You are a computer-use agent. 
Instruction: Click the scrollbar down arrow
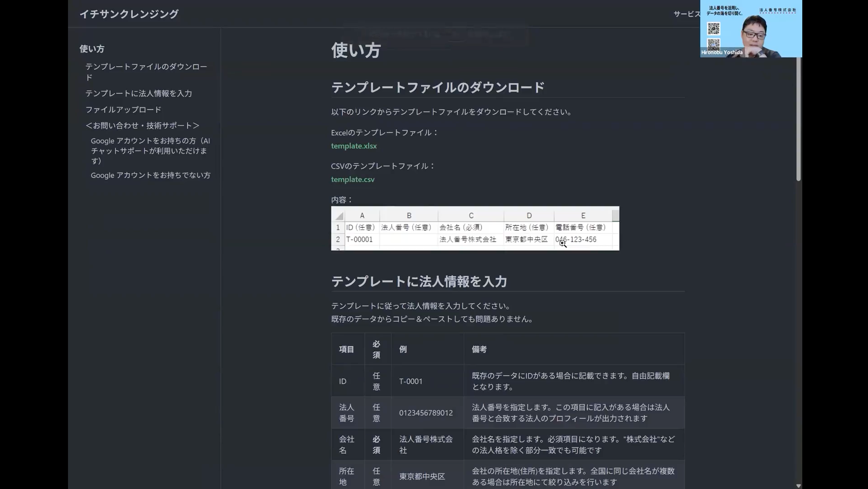[x=798, y=485]
